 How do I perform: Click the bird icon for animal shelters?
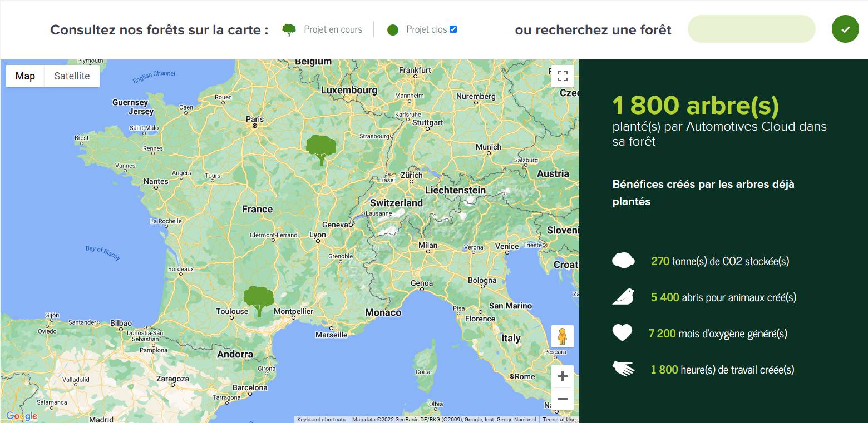click(x=623, y=297)
